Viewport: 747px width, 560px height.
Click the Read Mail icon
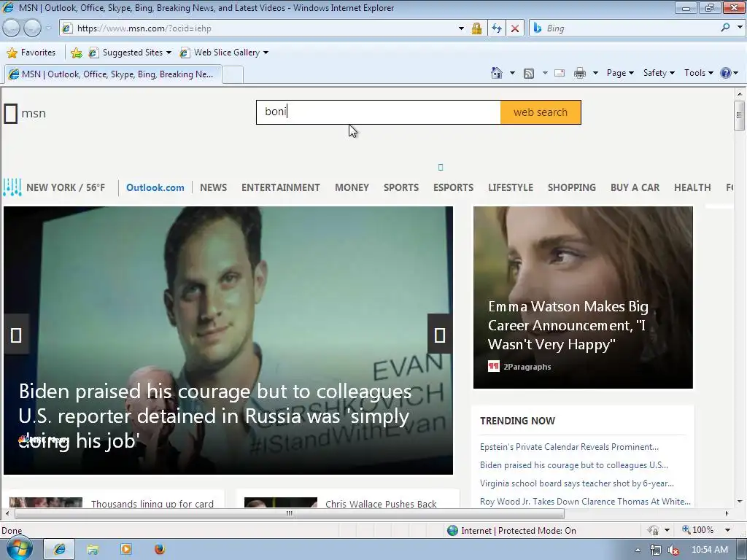(560, 74)
